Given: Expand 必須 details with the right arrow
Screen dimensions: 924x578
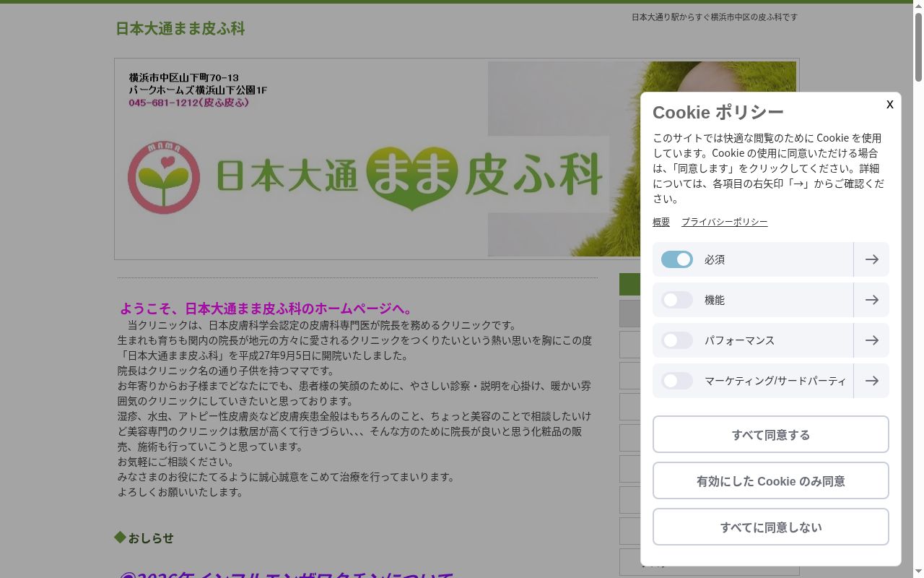Looking at the screenshot, I should point(871,259).
